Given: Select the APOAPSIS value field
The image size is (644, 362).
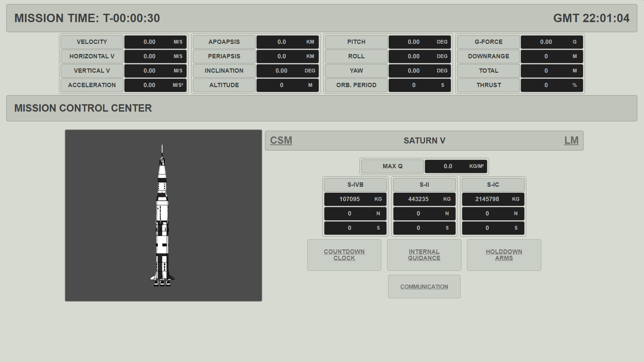Looking at the screenshot, I should [287, 42].
